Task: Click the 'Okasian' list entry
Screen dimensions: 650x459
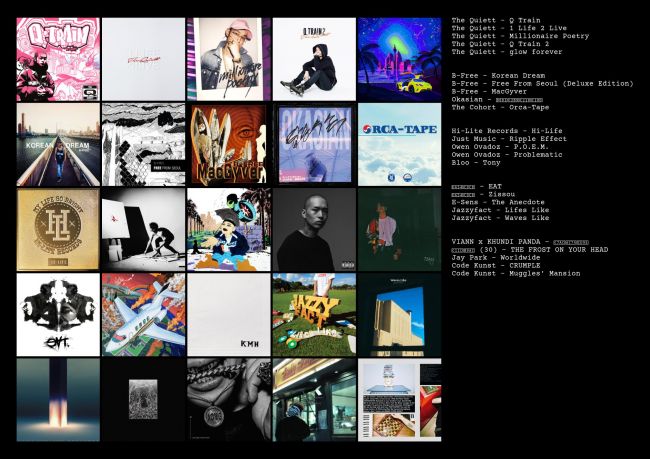Action: [x=497, y=100]
